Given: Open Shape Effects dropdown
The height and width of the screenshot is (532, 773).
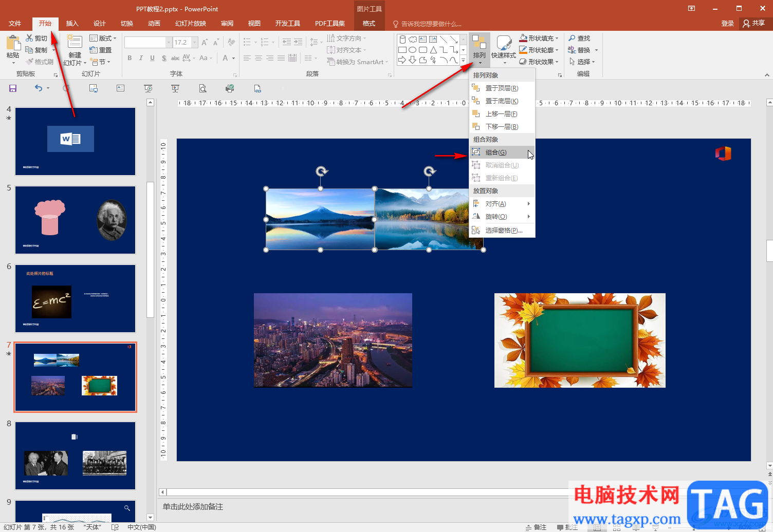Looking at the screenshot, I should (x=539, y=62).
